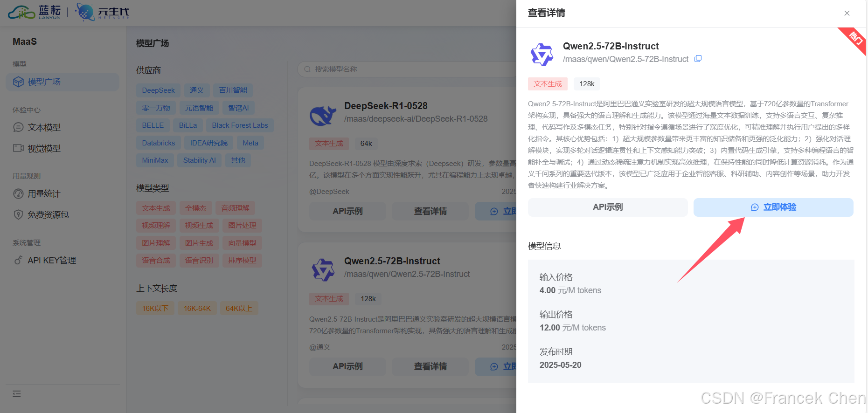
Task: Filter by BiLLa supplier
Action: pyautogui.click(x=188, y=125)
